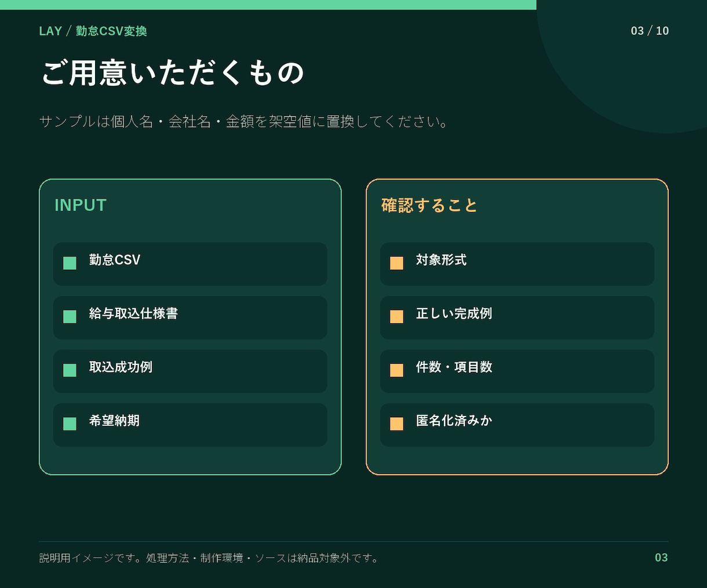Screen dimensions: 707x588
Task: Select the 対象形式 item text
Action: click(441, 260)
